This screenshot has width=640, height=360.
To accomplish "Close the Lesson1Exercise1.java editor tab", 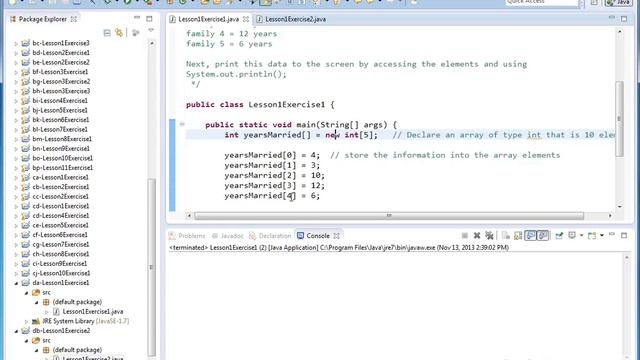I will tap(246, 19).
